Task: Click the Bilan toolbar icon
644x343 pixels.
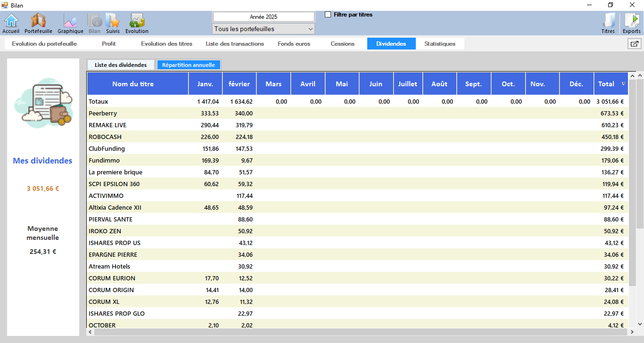Action: click(x=94, y=23)
